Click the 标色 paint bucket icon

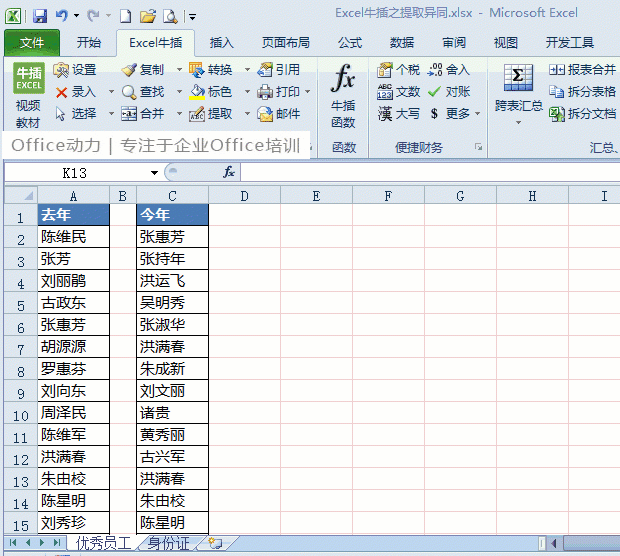197,92
